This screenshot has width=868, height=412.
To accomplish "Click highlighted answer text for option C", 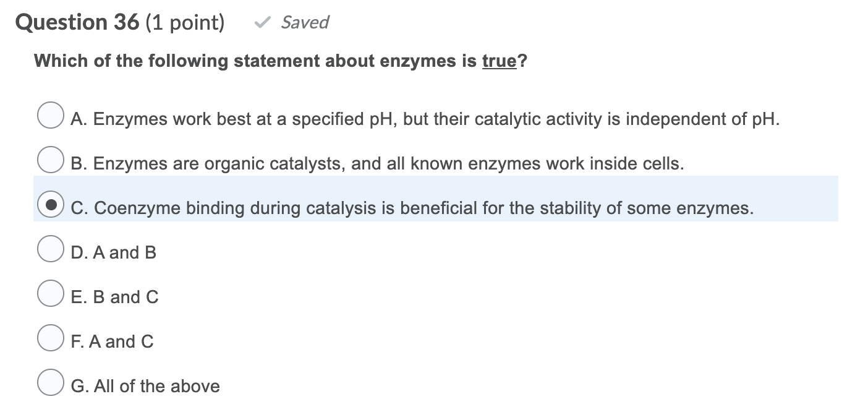I will pyautogui.click(x=412, y=208).
